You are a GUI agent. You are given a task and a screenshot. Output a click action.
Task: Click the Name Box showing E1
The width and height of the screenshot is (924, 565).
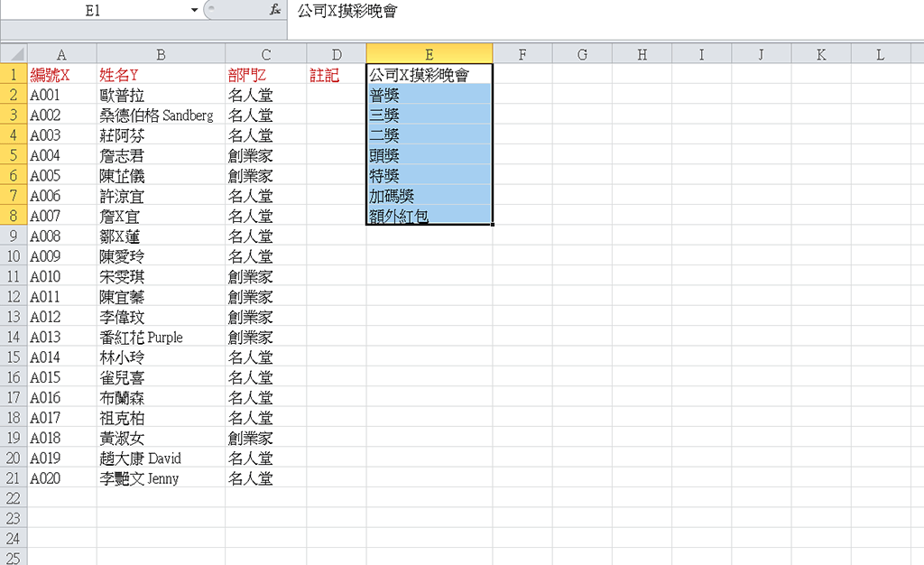99,11
